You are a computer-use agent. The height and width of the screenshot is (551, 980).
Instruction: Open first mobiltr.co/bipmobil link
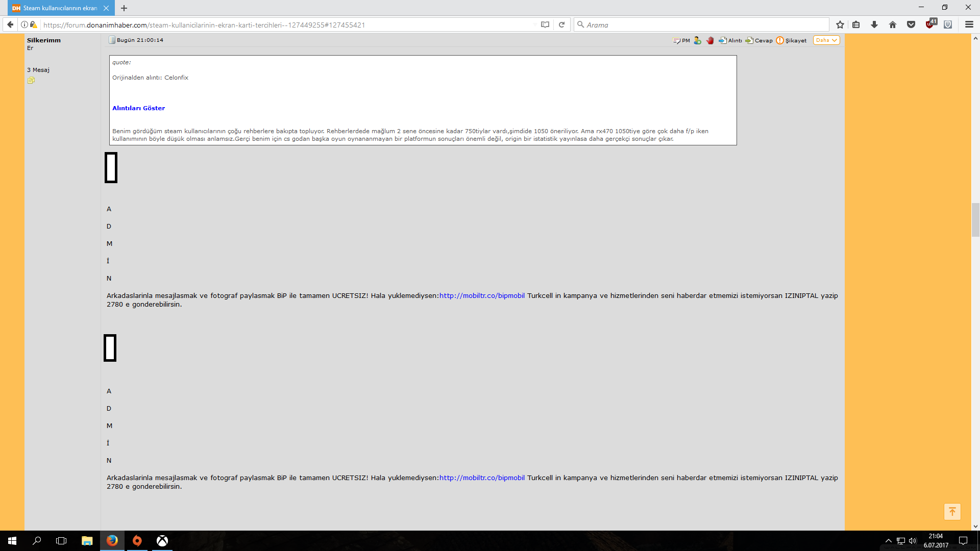coord(482,295)
